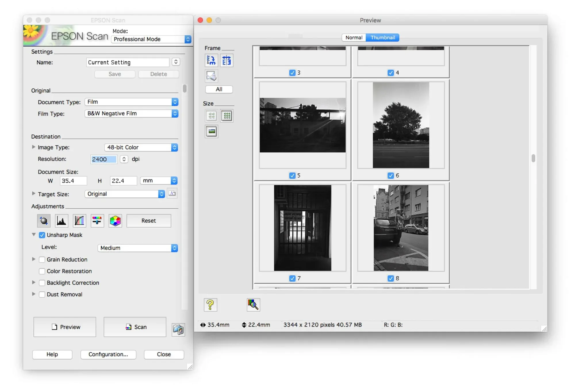Click the Resolution 2400 input field
Image resolution: width=575 pixels, height=392 pixels.
[103, 159]
